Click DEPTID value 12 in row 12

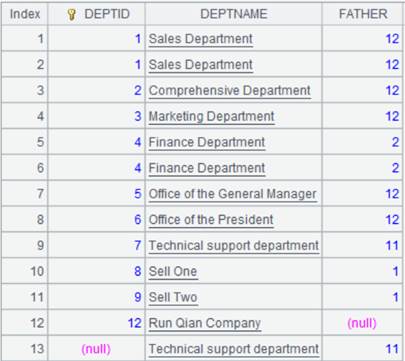(135, 323)
